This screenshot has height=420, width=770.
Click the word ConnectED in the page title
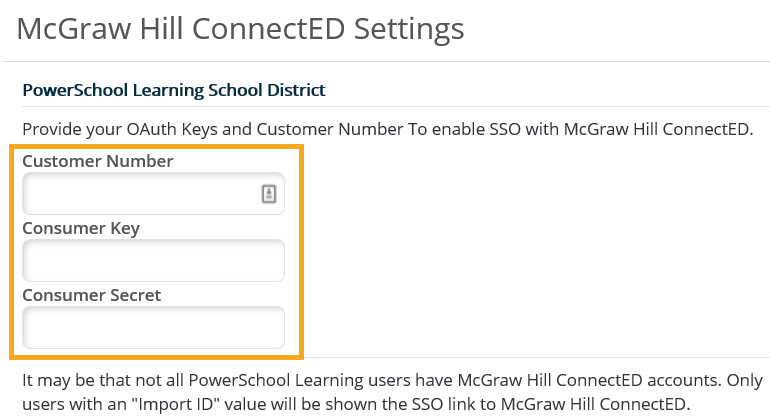coord(269,29)
